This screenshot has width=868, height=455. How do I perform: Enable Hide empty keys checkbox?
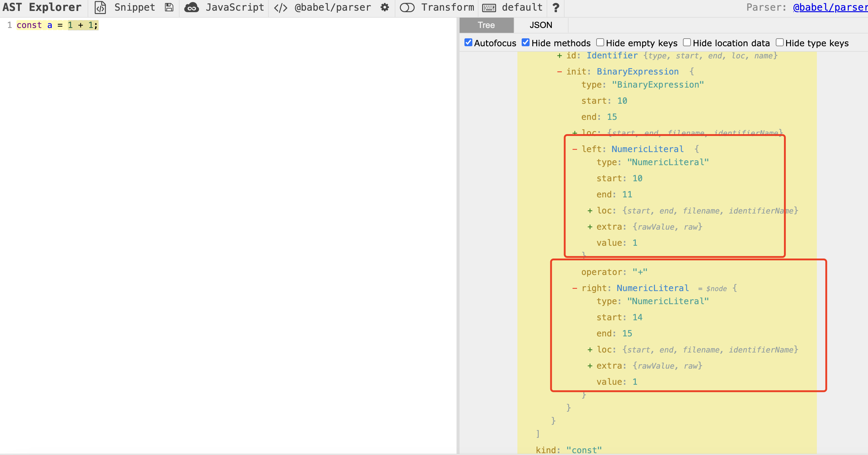point(600,43)
